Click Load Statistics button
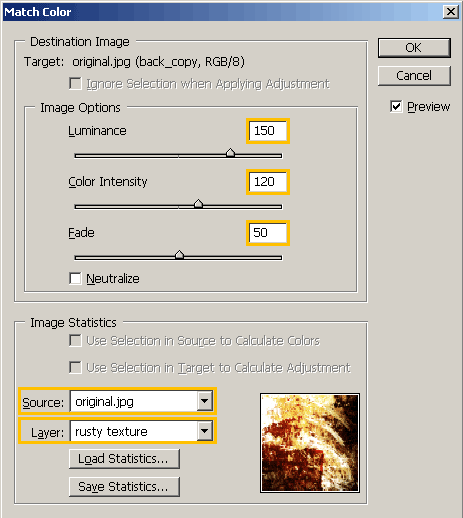Viewport: 463px width, 518px height. [124, 459]
